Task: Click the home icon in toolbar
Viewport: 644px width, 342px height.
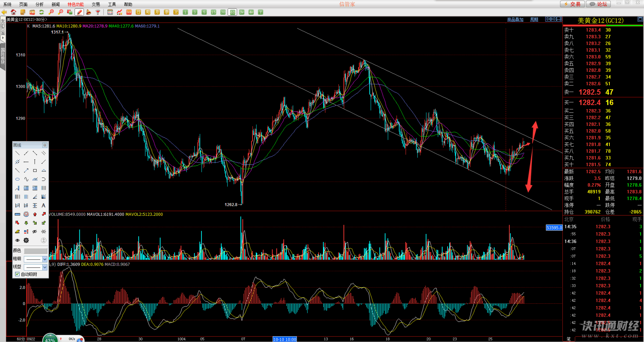Action: coord(13,12)
